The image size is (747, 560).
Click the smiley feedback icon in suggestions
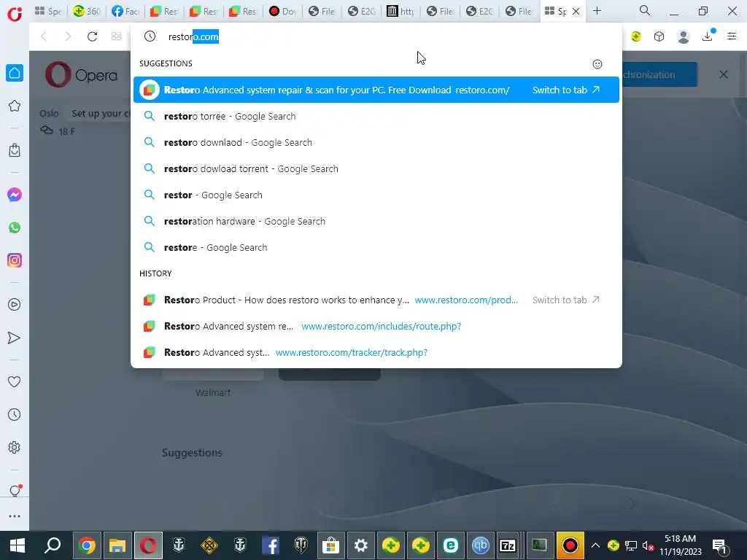coord(597,64)
